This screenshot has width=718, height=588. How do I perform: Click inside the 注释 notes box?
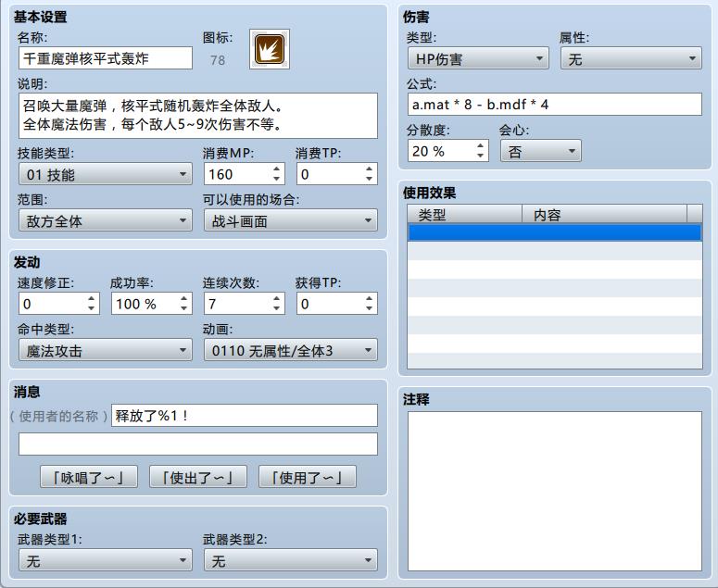[555, 491]
